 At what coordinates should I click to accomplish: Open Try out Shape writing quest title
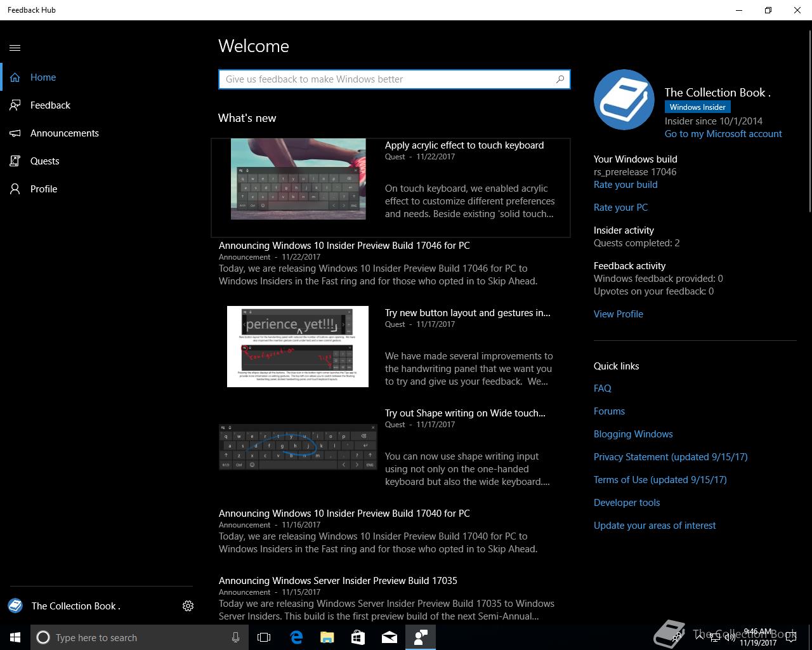point(465,413)
